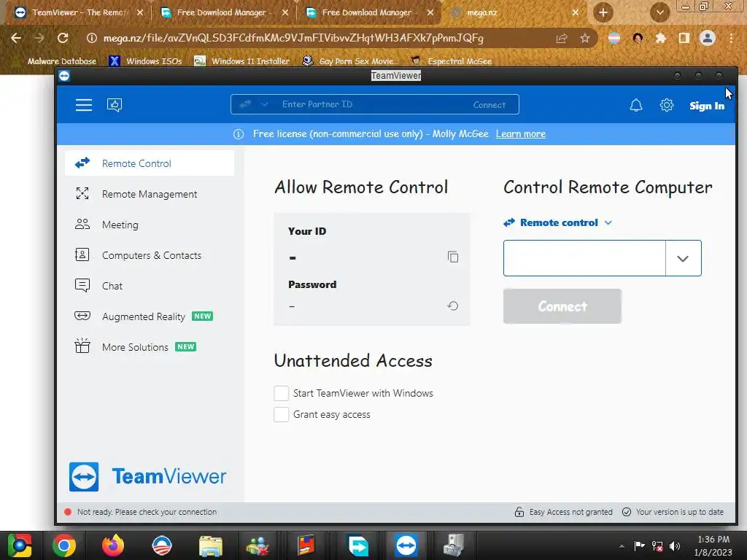Open Chrome tab search dropdown
The width and height of the screenshot is (747, 560).
[659, 12]
